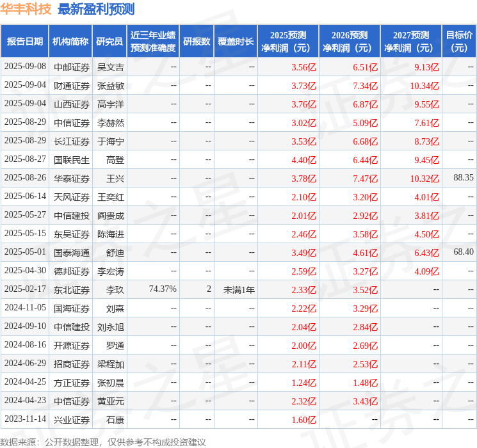This screenshot has width=477, height=448.
Task: Select analyst name 罗通
Action: (115, 346)
